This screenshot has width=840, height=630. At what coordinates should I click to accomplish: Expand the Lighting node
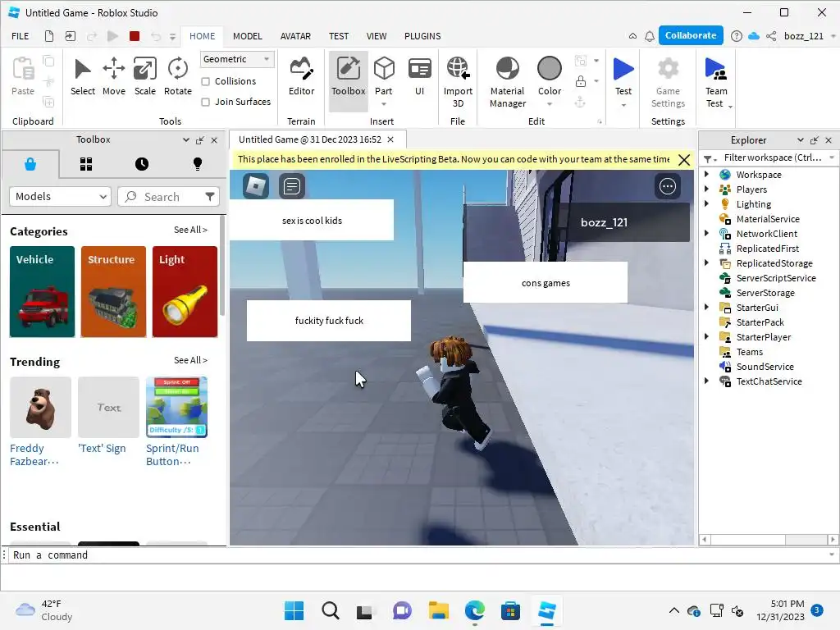[x=706, y=203]
